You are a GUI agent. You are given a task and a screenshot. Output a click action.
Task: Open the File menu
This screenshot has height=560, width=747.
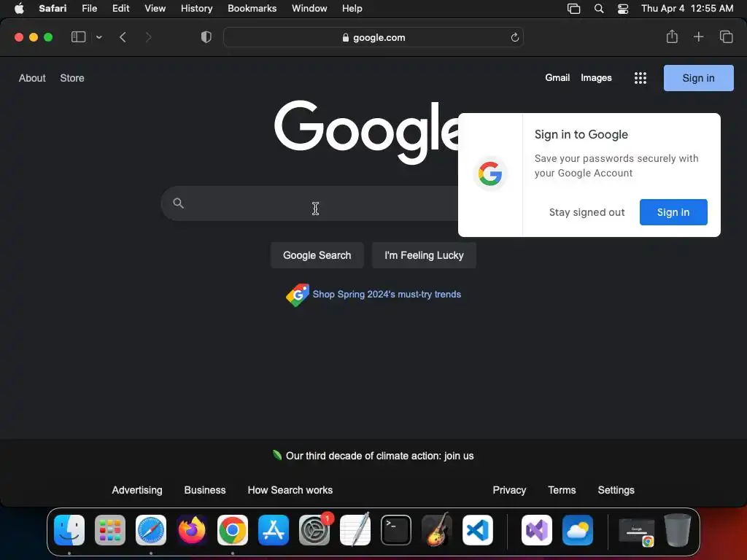89,9
